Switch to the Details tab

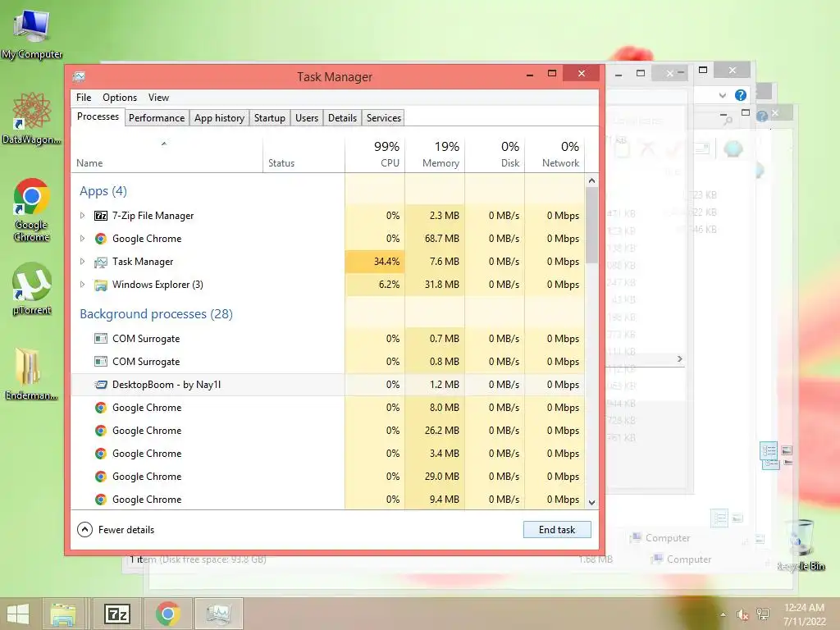click(342, 118)
